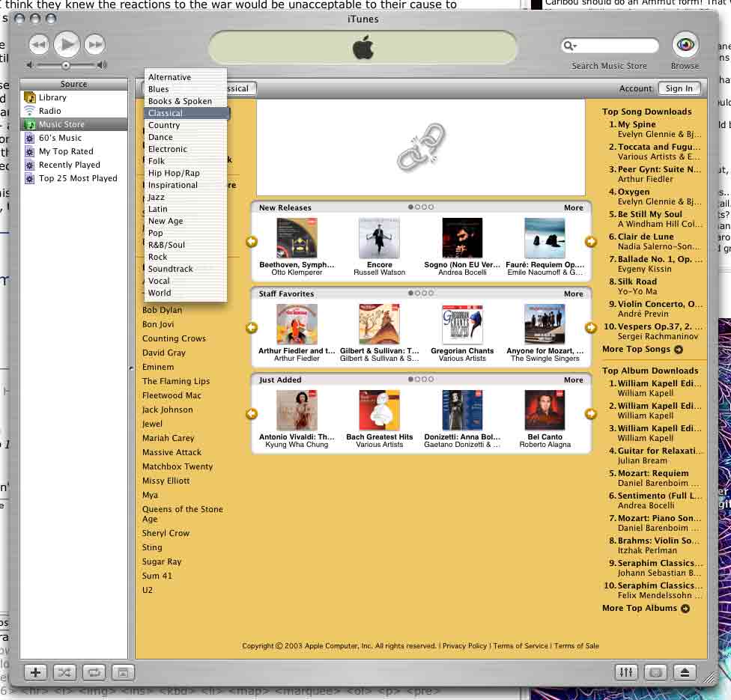The width and height of the screenshot is (731, 700).
Task: Open the equalizer window button
Action: 626,672
